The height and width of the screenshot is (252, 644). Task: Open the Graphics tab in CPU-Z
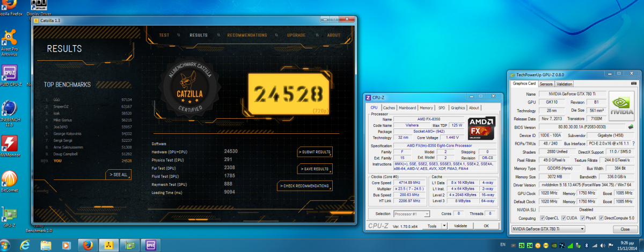click(x=458, y=108)
